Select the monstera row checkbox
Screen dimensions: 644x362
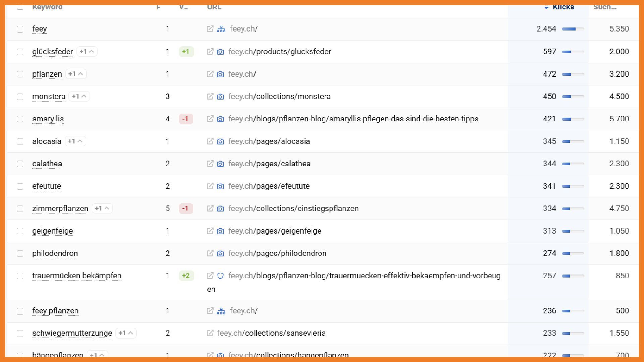pyautogui.click(x=20, y=97)
